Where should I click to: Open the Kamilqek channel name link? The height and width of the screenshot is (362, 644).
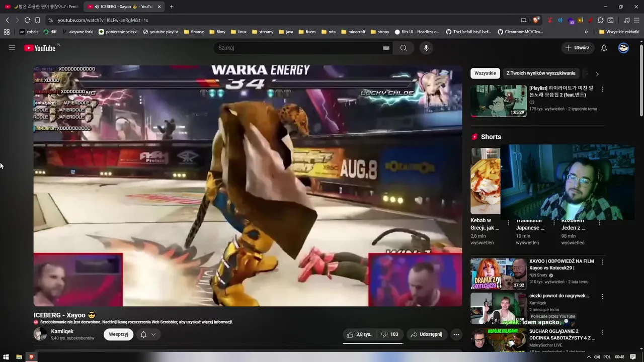tap(62, 331)
